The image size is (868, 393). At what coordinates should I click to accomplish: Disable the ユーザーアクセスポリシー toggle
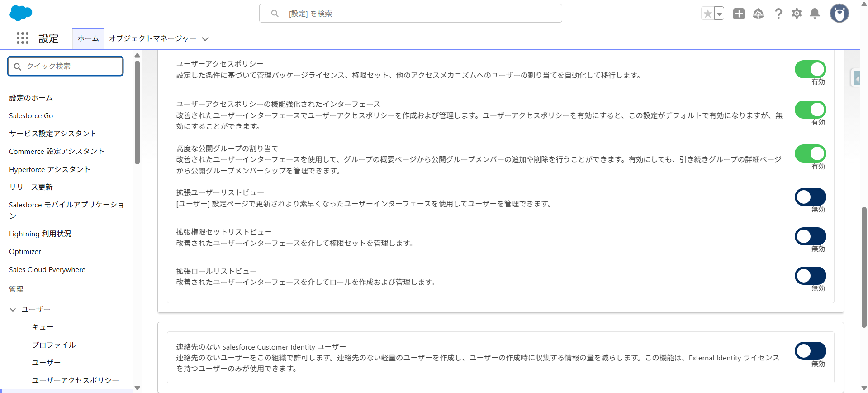tap(810, 69)
